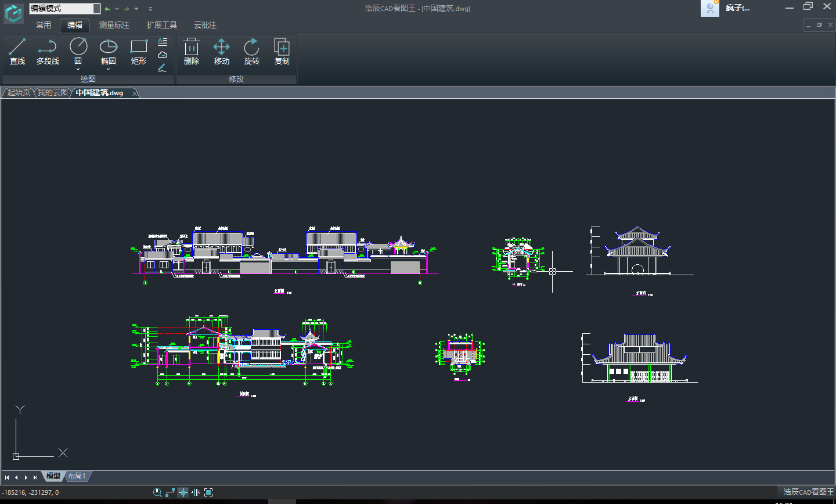Image resolution: width=836 pixels, height=504 pixels.
Task: Open the quick access customize dropdown
Action: tap(150, 9)
